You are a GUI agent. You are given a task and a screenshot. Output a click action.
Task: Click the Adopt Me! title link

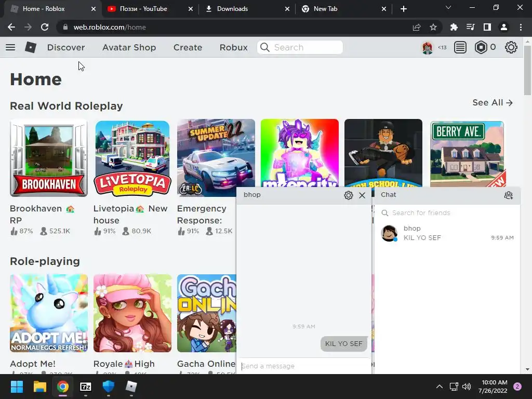point(33,364)
